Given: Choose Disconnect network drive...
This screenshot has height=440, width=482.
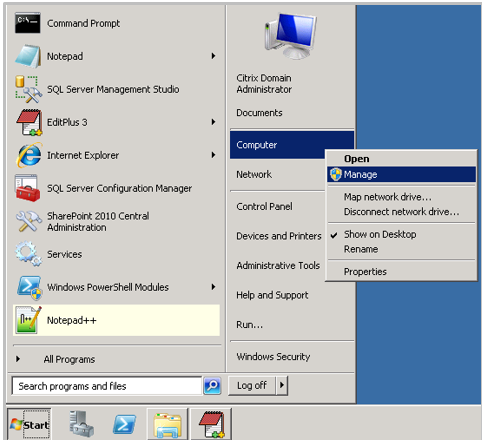Looking at the screenshot, I should [x=401, y=212].
